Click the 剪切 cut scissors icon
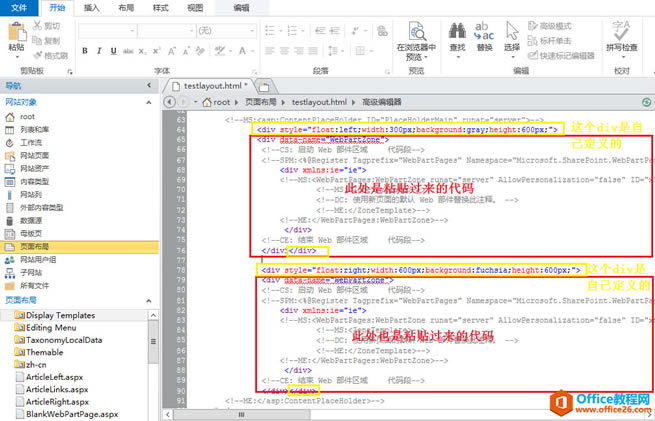Viewport: 655px width, 421px height. tap(38, 26)
